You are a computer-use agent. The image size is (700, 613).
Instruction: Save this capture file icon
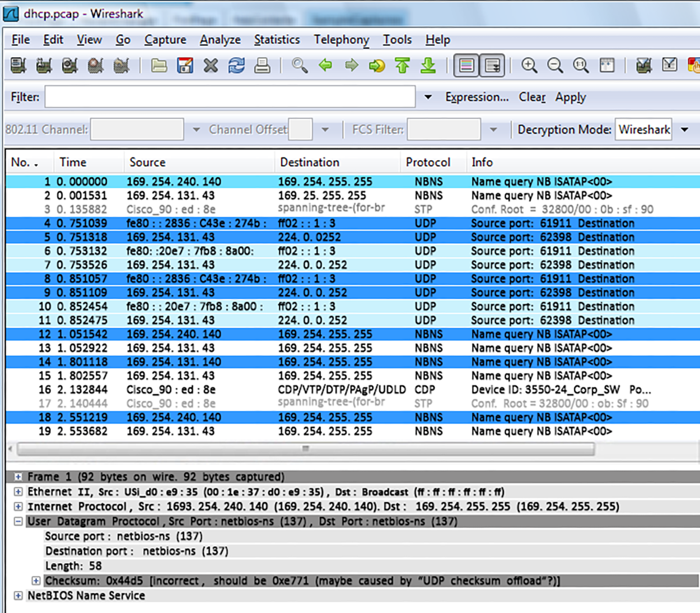185,66
